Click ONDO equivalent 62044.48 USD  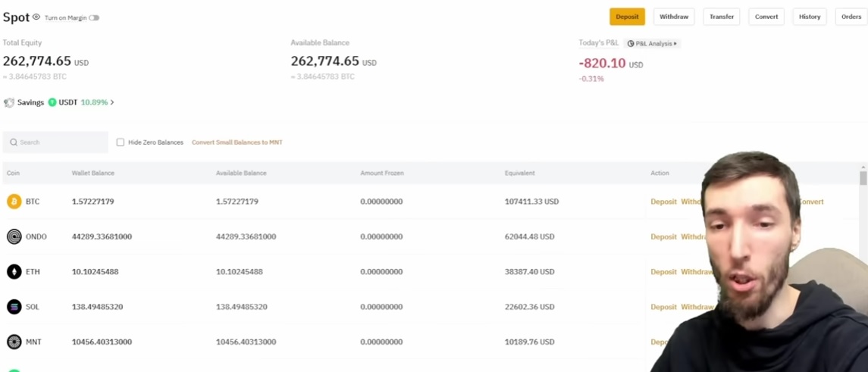click(x=529, y=236)
